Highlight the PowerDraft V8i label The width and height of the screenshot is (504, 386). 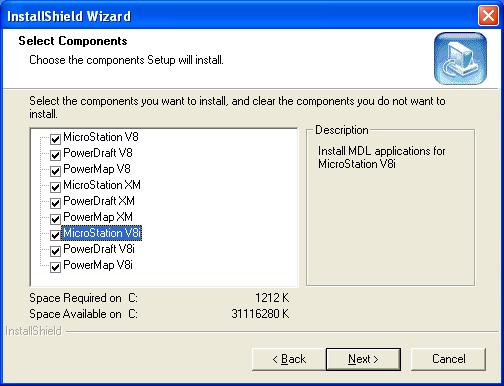click(99, 249)
